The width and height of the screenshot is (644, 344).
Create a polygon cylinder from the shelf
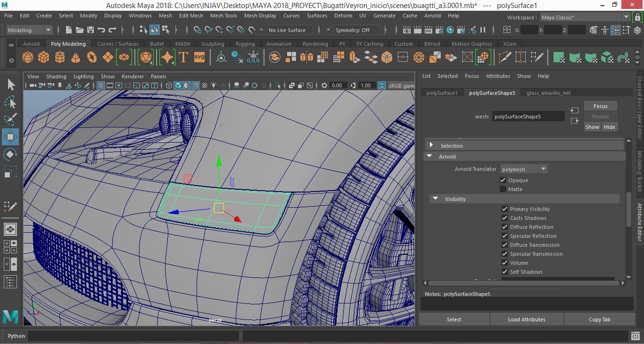60,58
